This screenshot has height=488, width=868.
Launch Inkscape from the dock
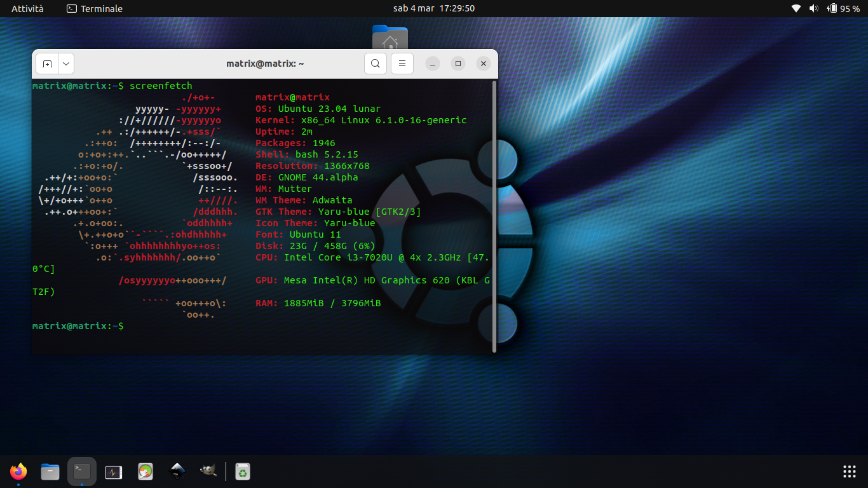pyautogui.click(x=178, y=471)
